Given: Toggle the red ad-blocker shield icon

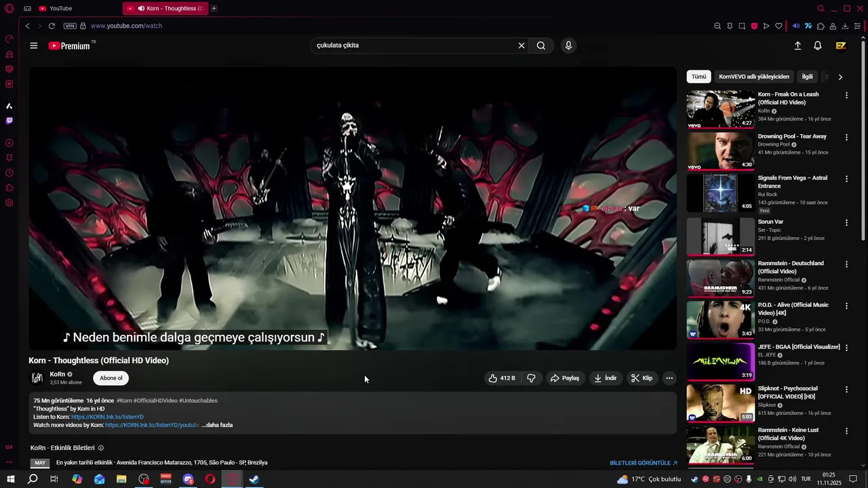Looking at the screenshot, I should coord(754,26).
